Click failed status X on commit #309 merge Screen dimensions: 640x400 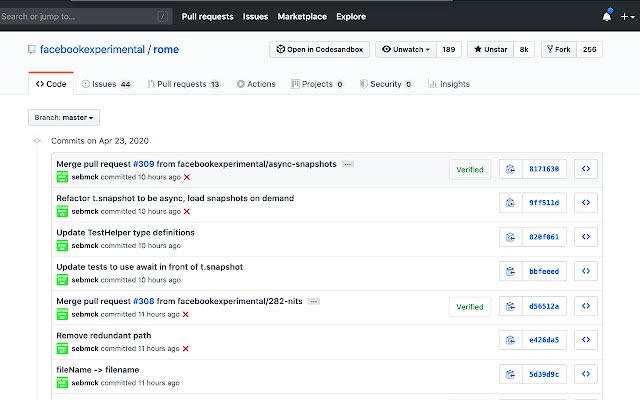point(187,177)
